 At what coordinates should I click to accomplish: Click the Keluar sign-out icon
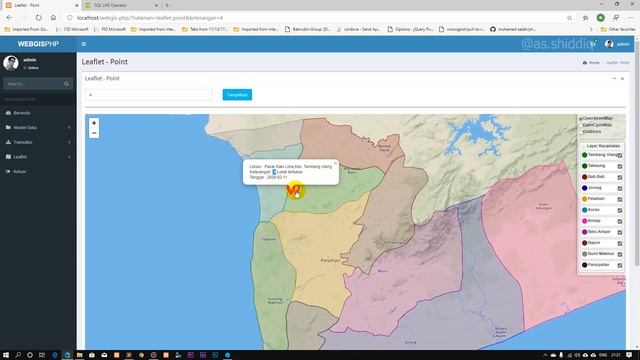tap(8, 171)
